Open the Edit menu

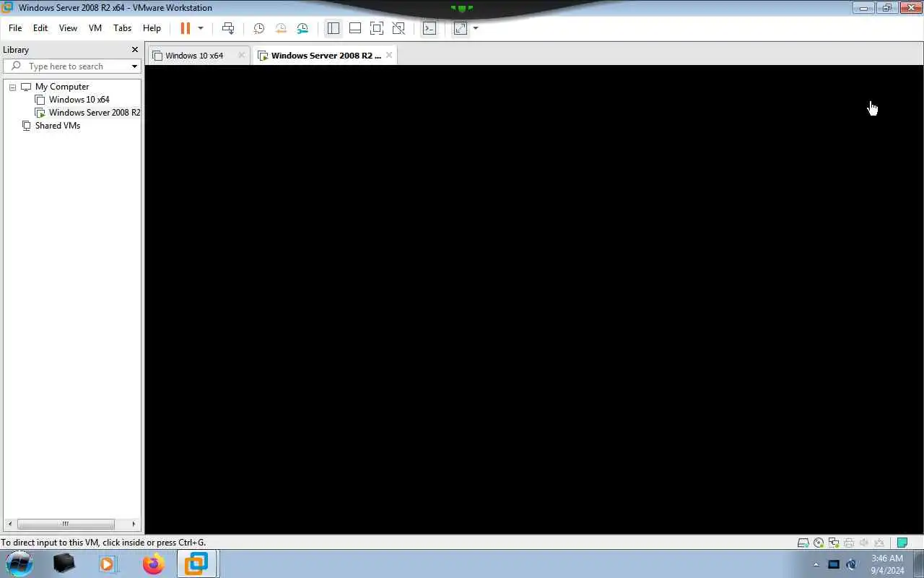40,28
